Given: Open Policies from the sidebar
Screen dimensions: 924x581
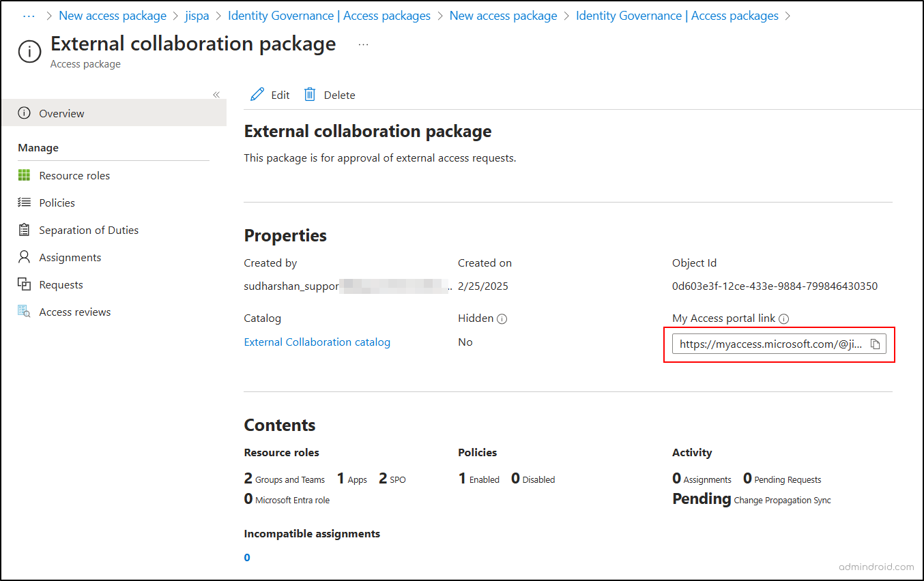Looking at the screenshot, I should coord(57,203).
